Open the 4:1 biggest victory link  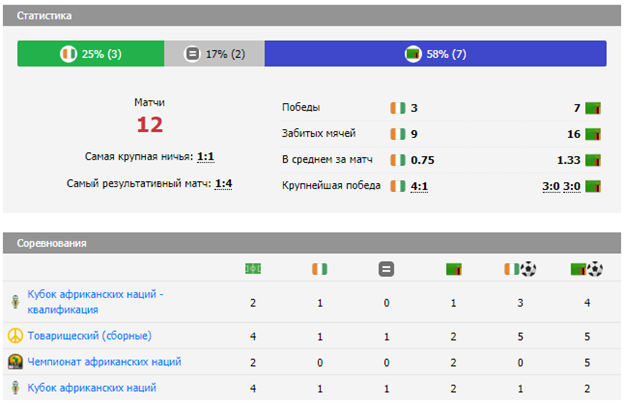(419, 186)
